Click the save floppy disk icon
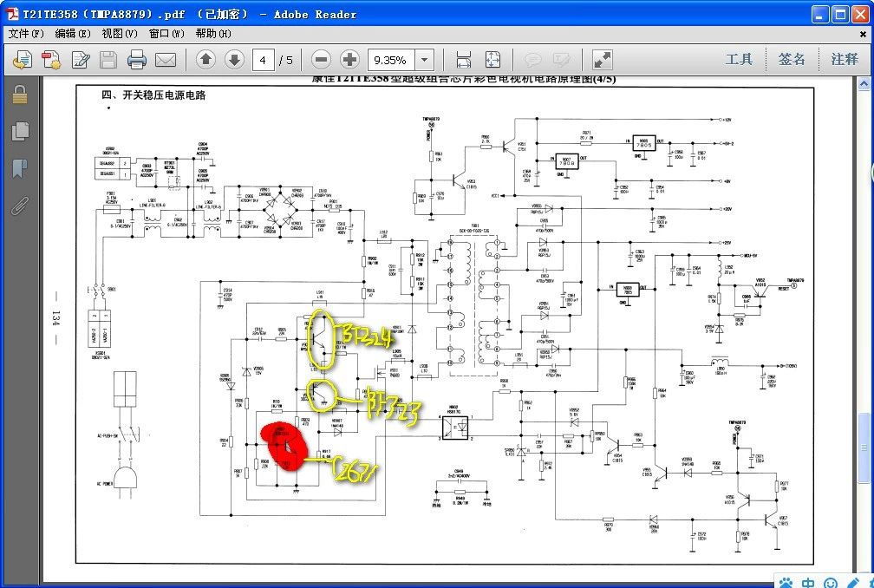The height and width of the screenshot is (588, 874). (108, 60)
